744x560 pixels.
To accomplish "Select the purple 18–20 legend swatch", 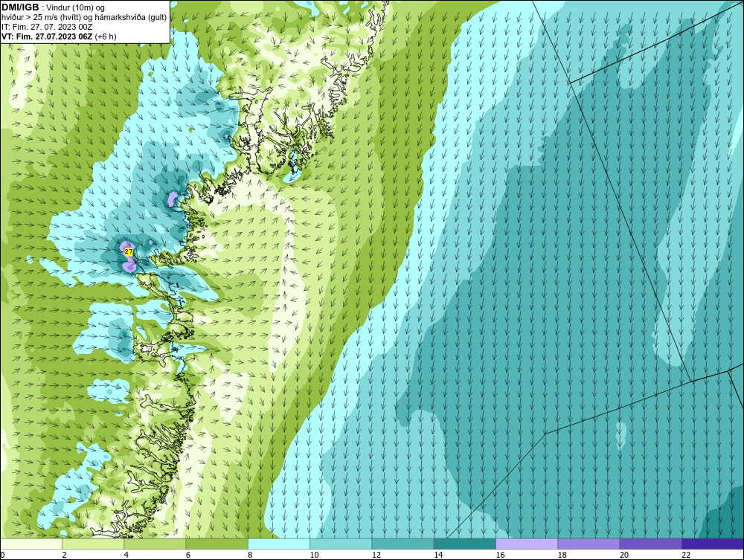I will (x=589, y=544).
